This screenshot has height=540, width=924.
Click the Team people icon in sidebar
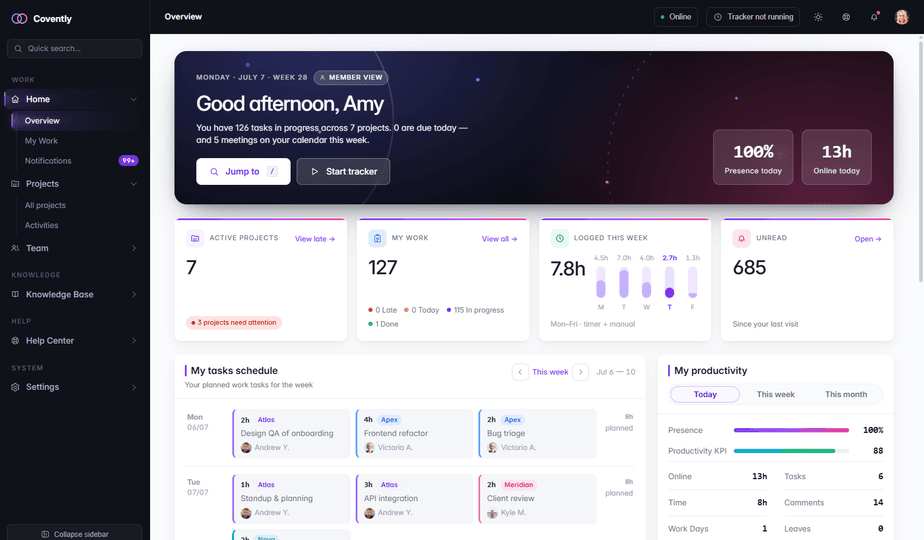point(15,248)
